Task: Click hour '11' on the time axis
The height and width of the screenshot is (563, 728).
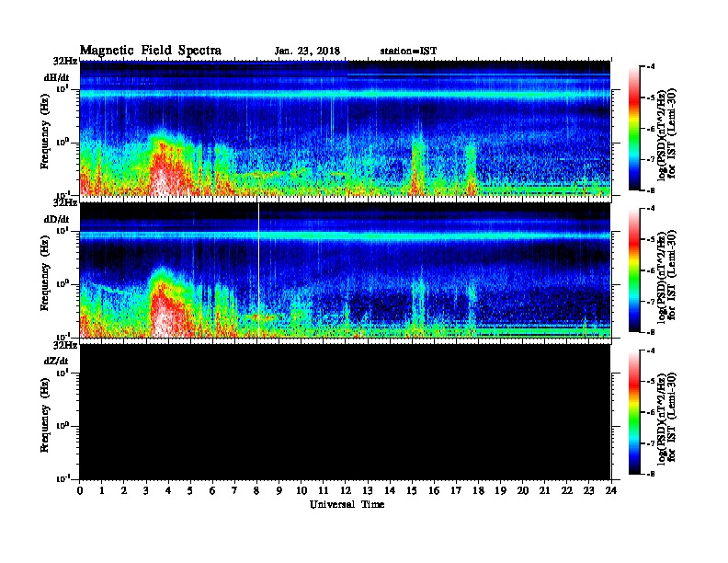Action: [x=324, y=491]
